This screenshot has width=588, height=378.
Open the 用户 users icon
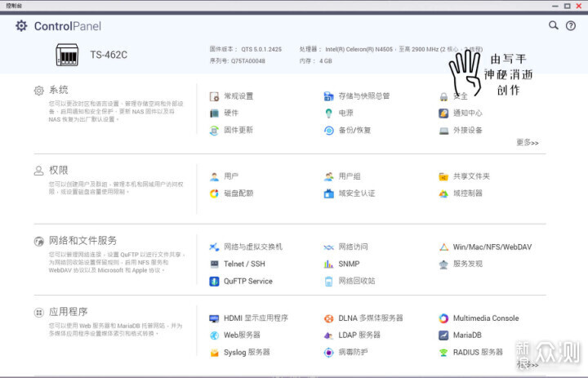[x=214, y=176]
